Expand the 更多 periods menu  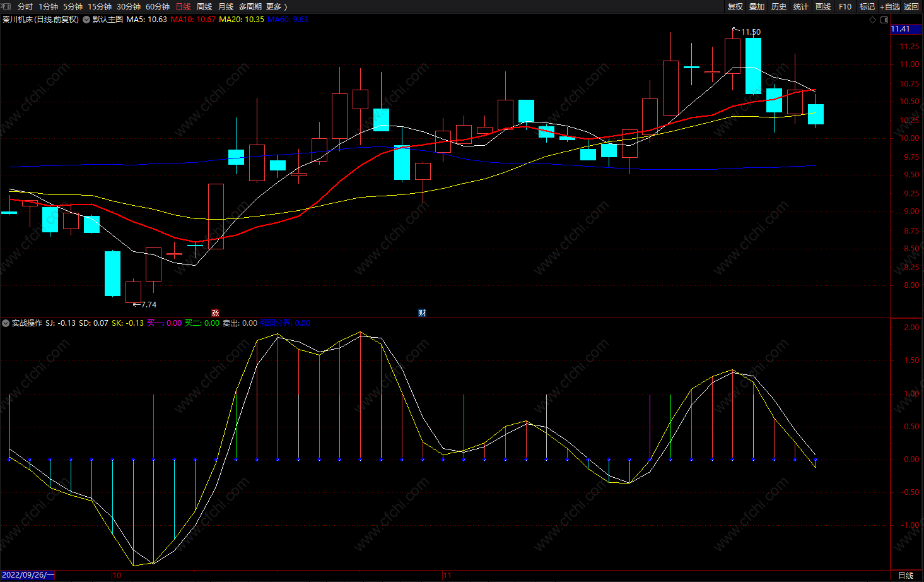(x=277, y=7)
